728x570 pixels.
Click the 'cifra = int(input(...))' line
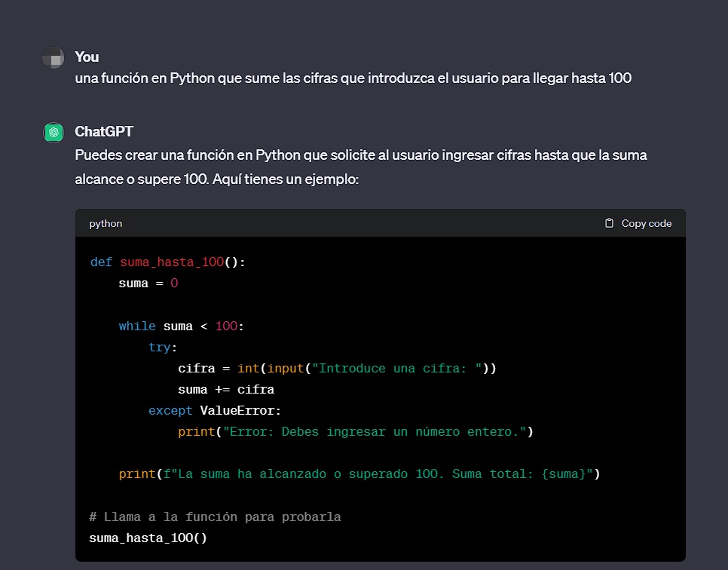pyautogui.click(x=337, y=369)
